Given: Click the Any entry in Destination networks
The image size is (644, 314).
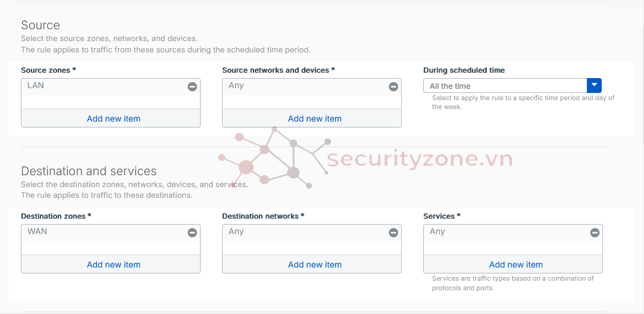Looking at the screenshot, I should click(x=236, y=232).
